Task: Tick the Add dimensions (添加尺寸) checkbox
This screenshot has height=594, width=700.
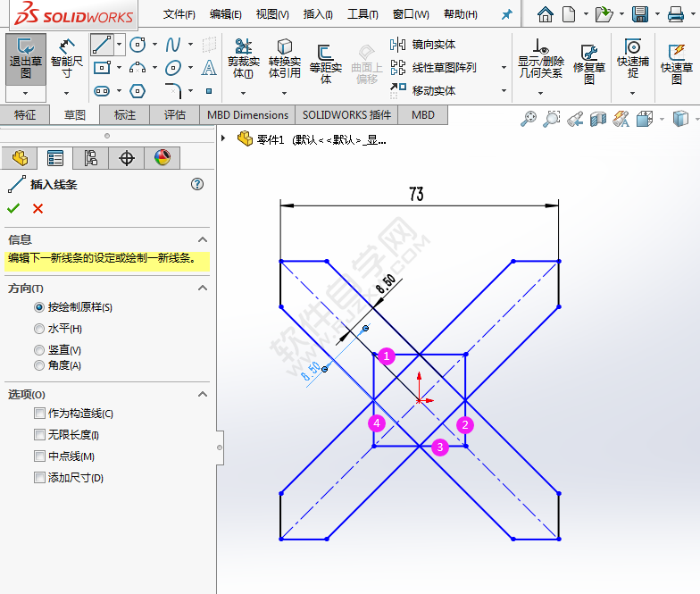Action: [x=39, y=478]
